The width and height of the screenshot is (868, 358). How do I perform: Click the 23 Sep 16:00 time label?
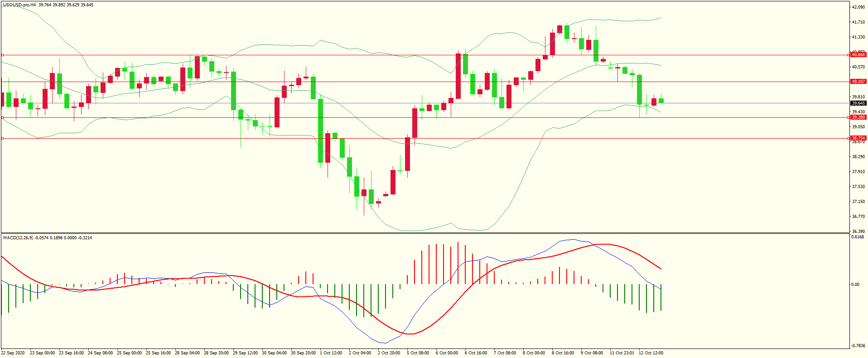pos(71,353)
